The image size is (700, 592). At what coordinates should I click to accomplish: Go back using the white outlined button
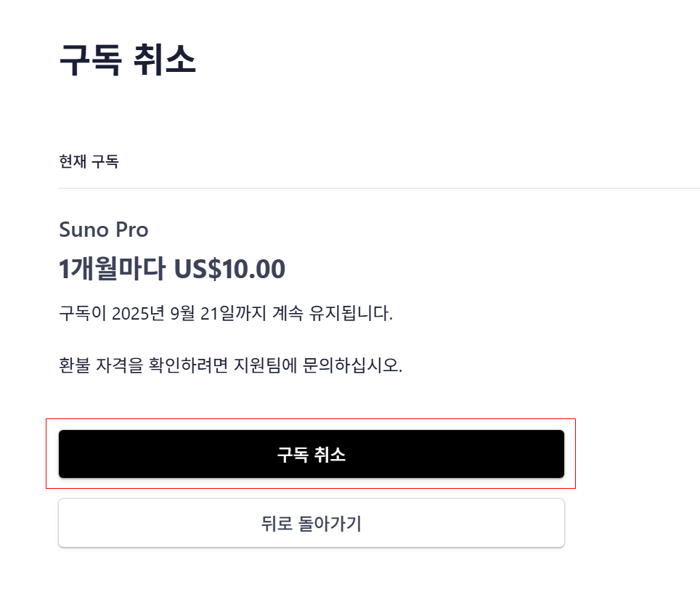[x=312, y=523]
